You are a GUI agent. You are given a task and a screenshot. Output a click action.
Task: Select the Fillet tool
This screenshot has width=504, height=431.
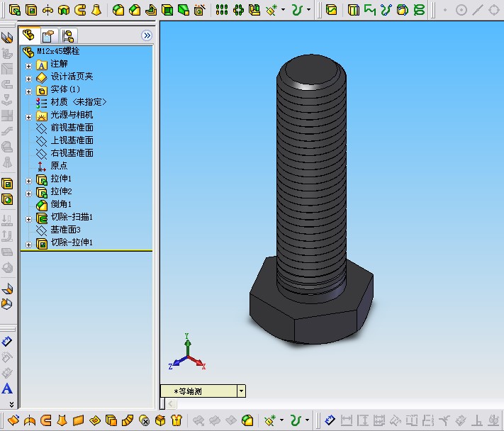[x=118, y=10]
